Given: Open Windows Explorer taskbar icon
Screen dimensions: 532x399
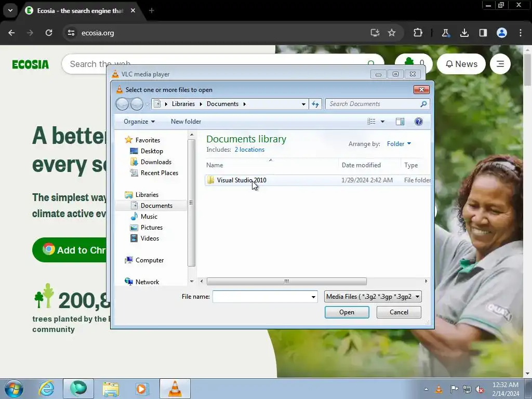Looking at the screenshot, I should [111, 389].
